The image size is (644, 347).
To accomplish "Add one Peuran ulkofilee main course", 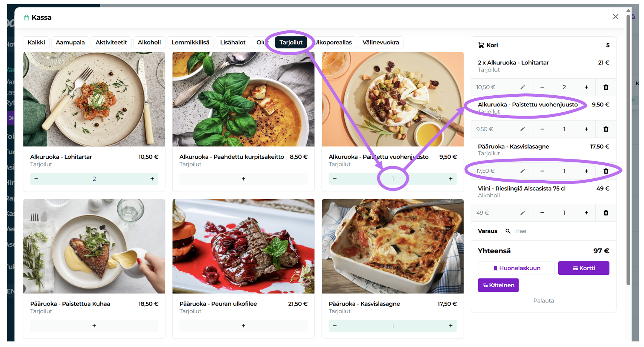I will coord(243,325).
